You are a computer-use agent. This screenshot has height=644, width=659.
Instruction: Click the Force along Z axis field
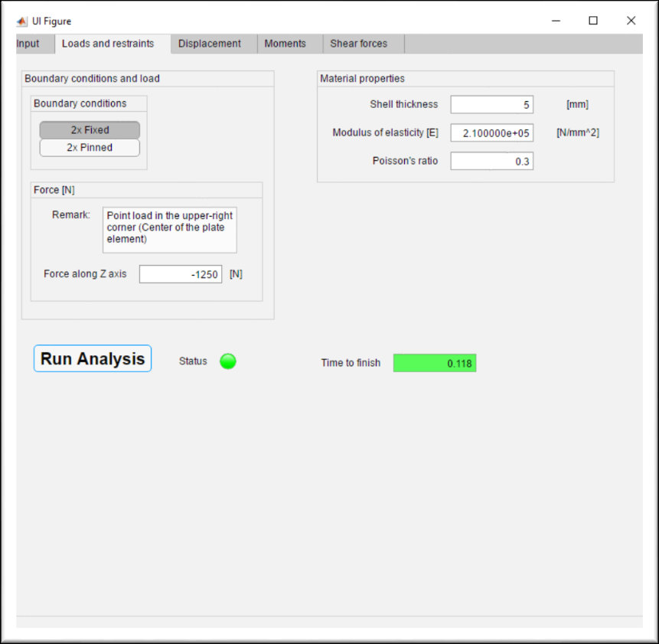click(x=180, y=274)
